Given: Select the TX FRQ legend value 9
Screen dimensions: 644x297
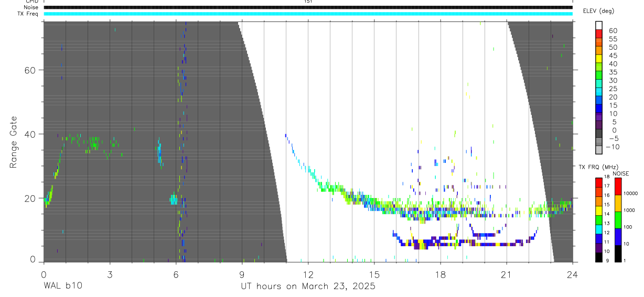Looking at the screenshot, I should [x=606, y=261].
